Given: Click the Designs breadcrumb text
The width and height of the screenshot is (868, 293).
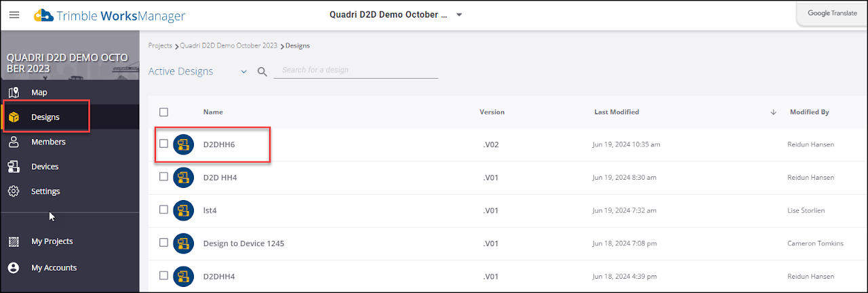Looking at the screenshot, I should tap(298, 45).
